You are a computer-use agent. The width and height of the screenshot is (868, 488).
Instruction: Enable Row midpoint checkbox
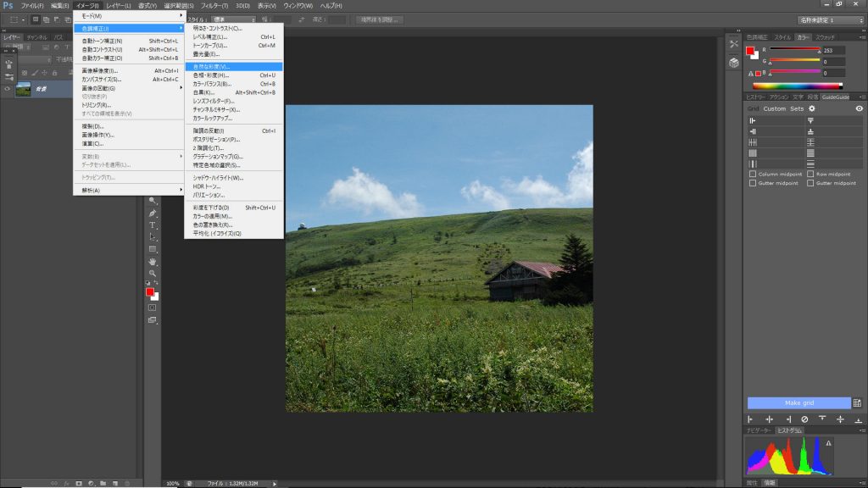tap(810, 174)
